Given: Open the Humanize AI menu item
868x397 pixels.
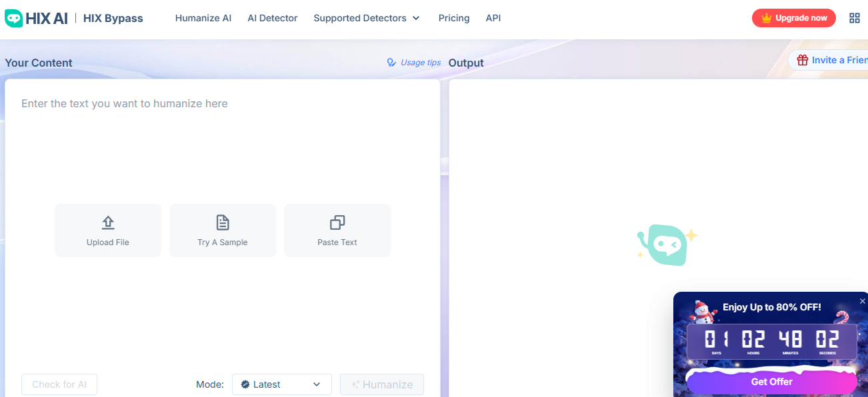Looking at the screenshot, I should (x=203, y=18).
